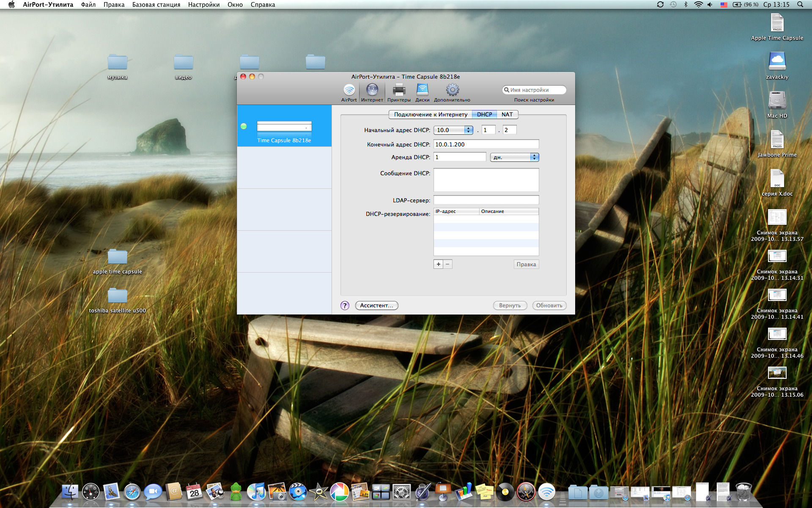This screenshot has height=508, width=812.
Task: Select the DHCP tab
Action: pyautogui.click(x=484, y=114)
